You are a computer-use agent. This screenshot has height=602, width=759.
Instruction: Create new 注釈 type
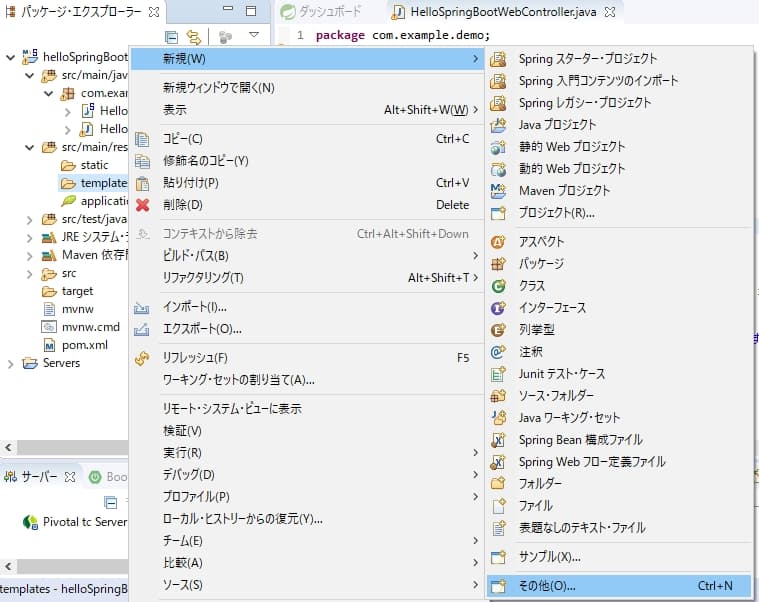(x=618, y=352)
